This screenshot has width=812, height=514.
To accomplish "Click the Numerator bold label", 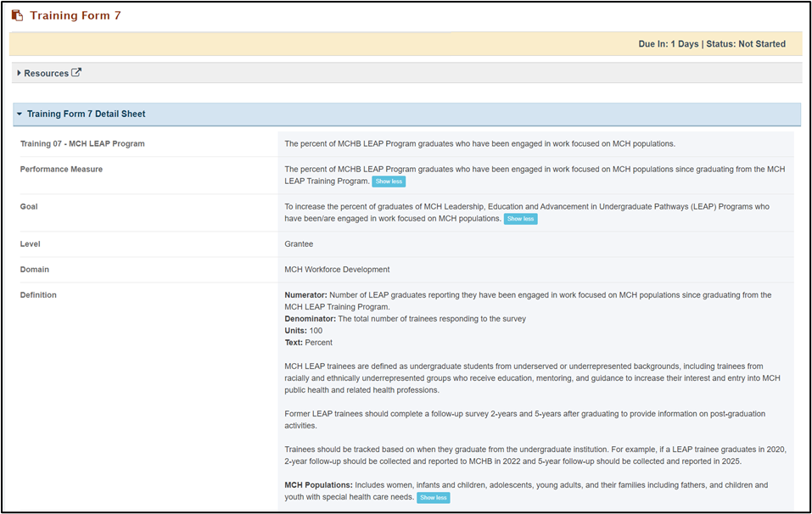I will (x=305, y=295).
